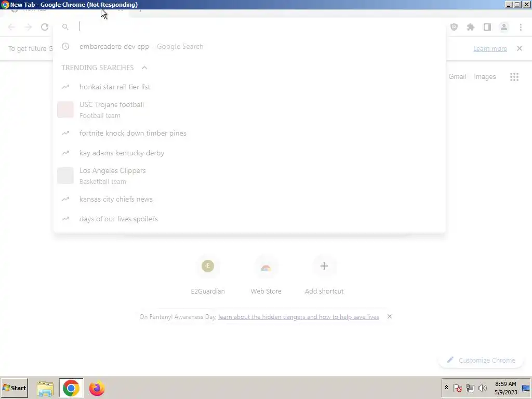Click the trending icon beside kansas city chiefs
The image size is (532, 399).
coord(65,199)
